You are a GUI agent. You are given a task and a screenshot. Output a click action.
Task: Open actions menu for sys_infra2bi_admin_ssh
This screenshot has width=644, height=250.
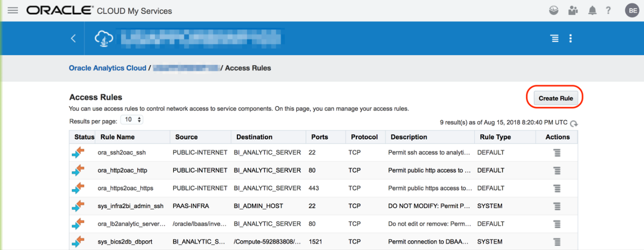pyautogui.click(x=557, y=206)
